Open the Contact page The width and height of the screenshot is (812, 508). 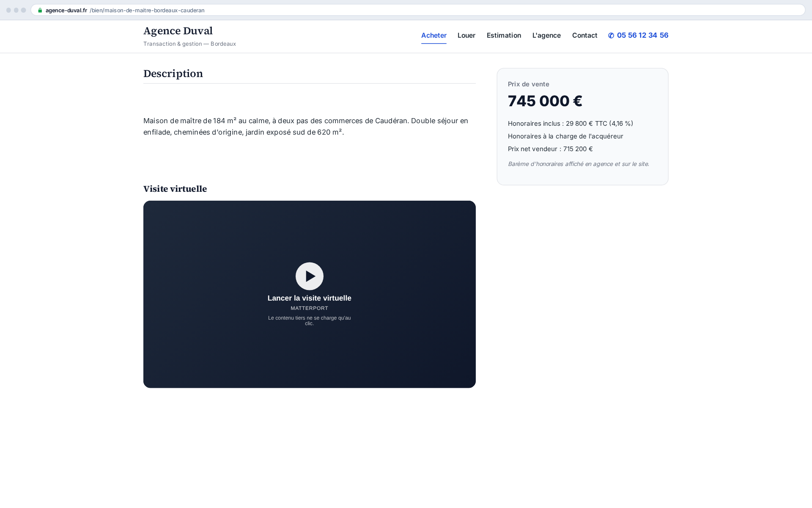[x=584, y=36]
